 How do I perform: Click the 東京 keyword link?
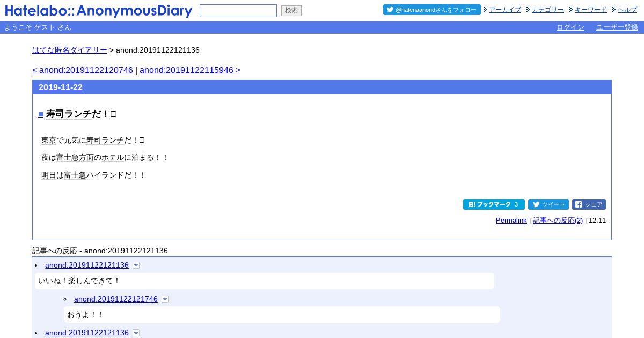(49, 140)
